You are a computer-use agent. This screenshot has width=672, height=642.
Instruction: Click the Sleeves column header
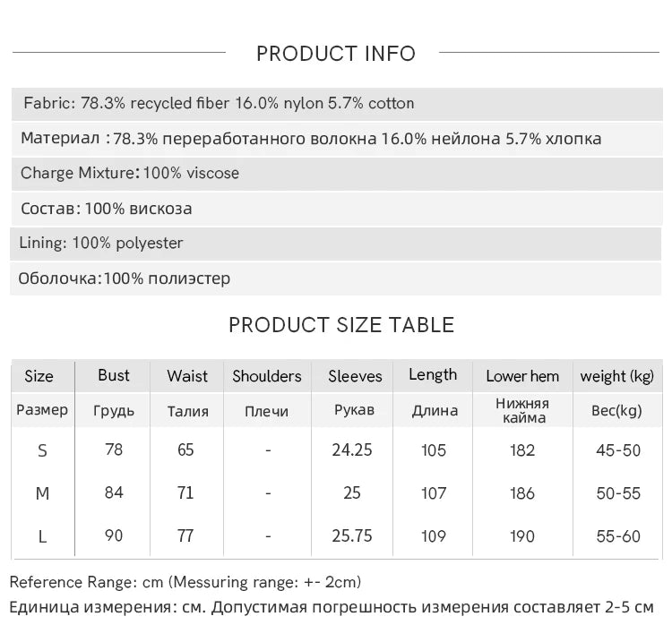(x=355, y=376)
